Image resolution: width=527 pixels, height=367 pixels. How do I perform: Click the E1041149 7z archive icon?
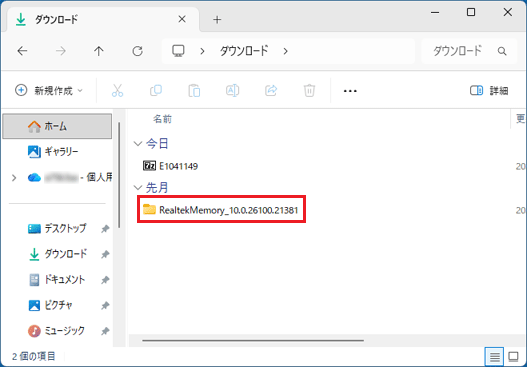[x=150, y=166]
